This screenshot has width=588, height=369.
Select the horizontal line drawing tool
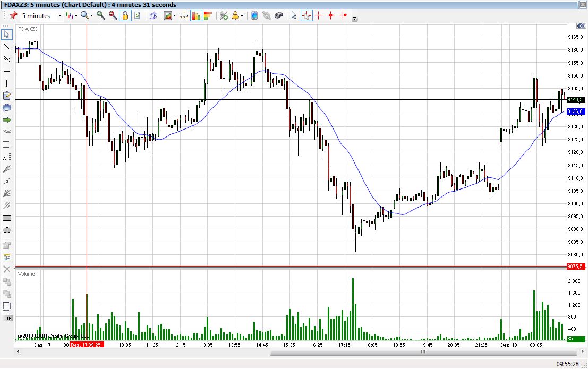tap(7, 71)
